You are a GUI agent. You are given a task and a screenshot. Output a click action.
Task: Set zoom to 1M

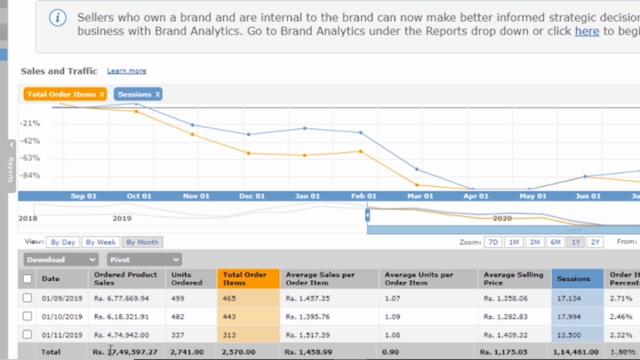[x=514, y=242]
